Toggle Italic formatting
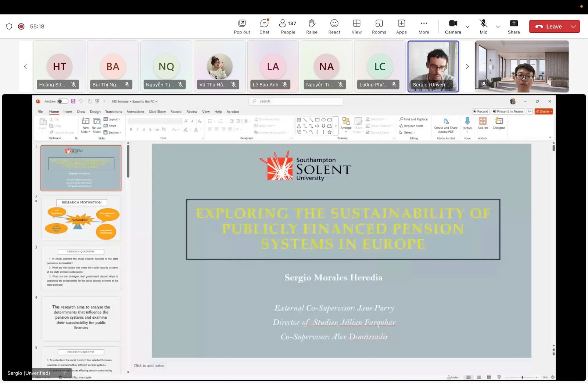The height and width of the screenshot is (383, 588). coord(137,130)
